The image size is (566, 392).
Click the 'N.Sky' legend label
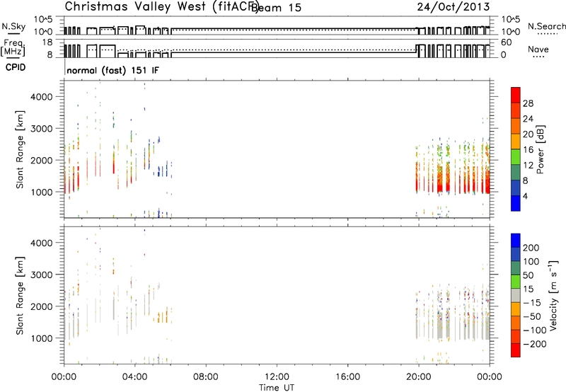[13, 26]
